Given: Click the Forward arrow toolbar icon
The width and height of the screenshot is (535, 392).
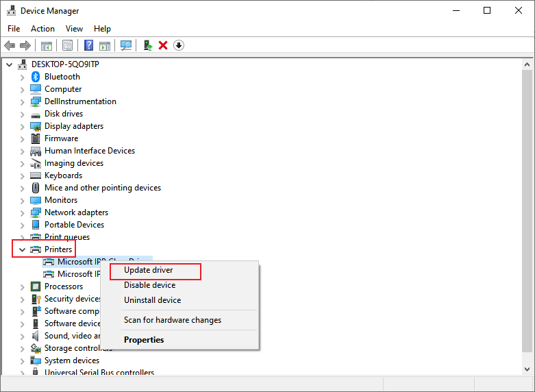Looking at the screenshot, I should (x=25, y=45).
